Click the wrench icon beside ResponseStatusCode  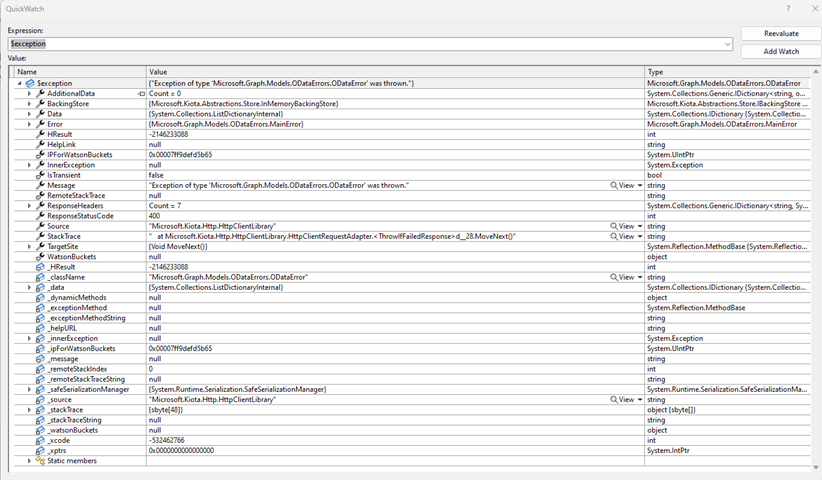(x=40, y=216)
